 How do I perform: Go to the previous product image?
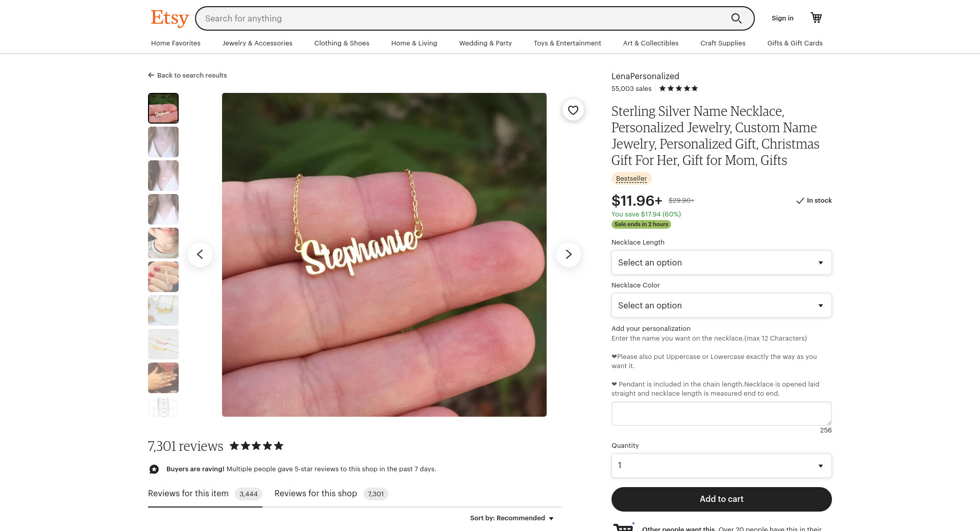pos(200,254)
